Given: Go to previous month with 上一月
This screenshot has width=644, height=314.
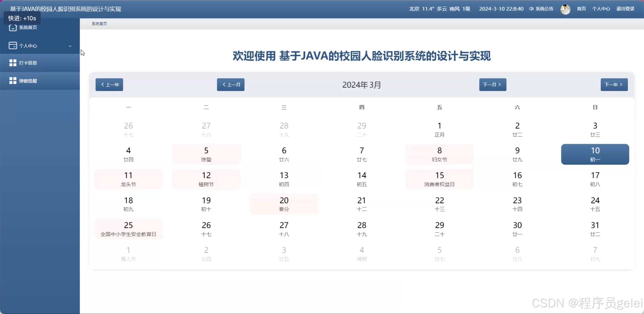Looking at the screenshot, I should [x=231, y=85].
